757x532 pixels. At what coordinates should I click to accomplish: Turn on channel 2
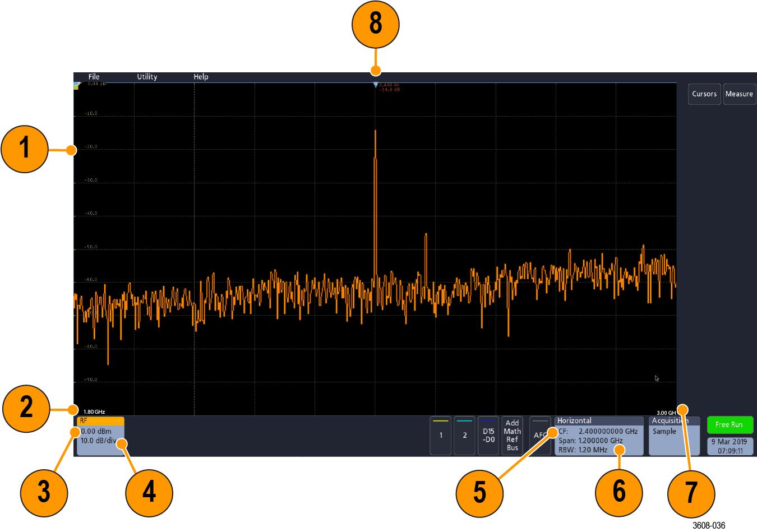[464, 435]
